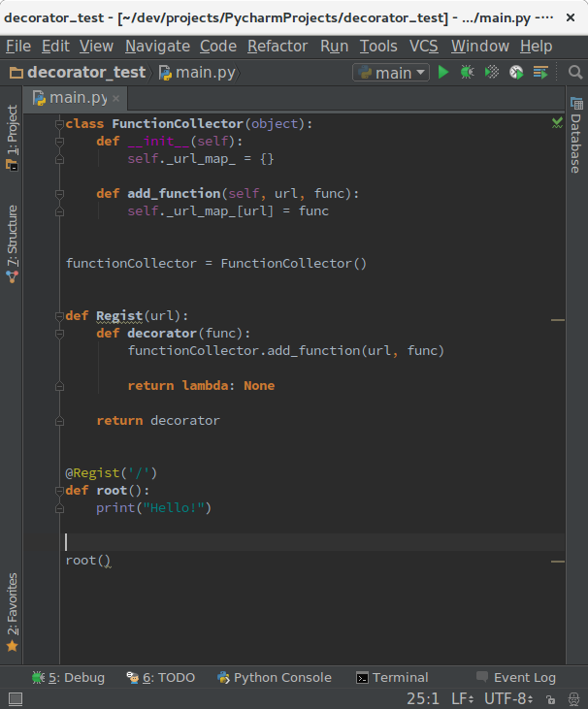Run the main configuration with green play button

click(x=443, y=73)
